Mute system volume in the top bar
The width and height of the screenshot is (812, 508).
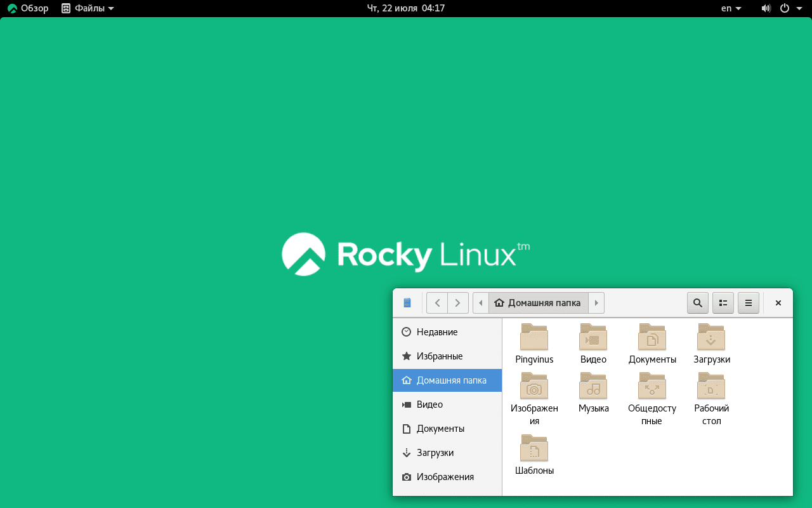click(766, 8)
